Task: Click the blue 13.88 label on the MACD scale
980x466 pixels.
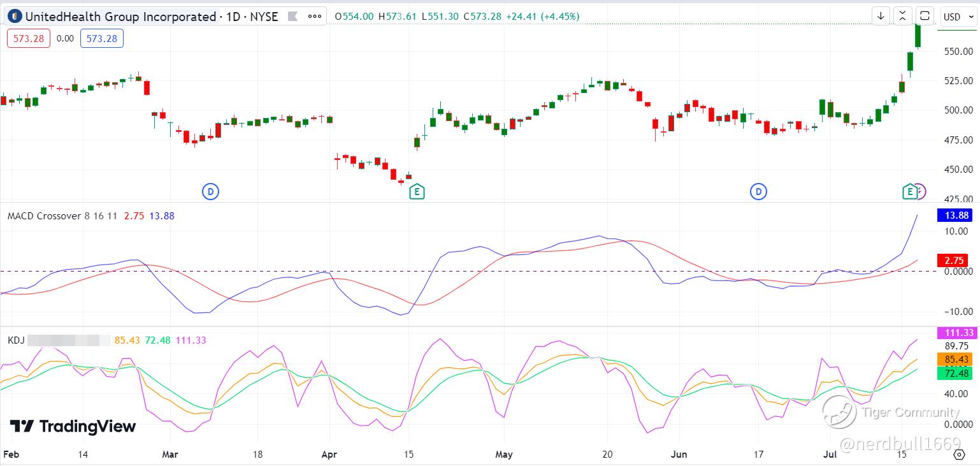Action: point(955,215)
